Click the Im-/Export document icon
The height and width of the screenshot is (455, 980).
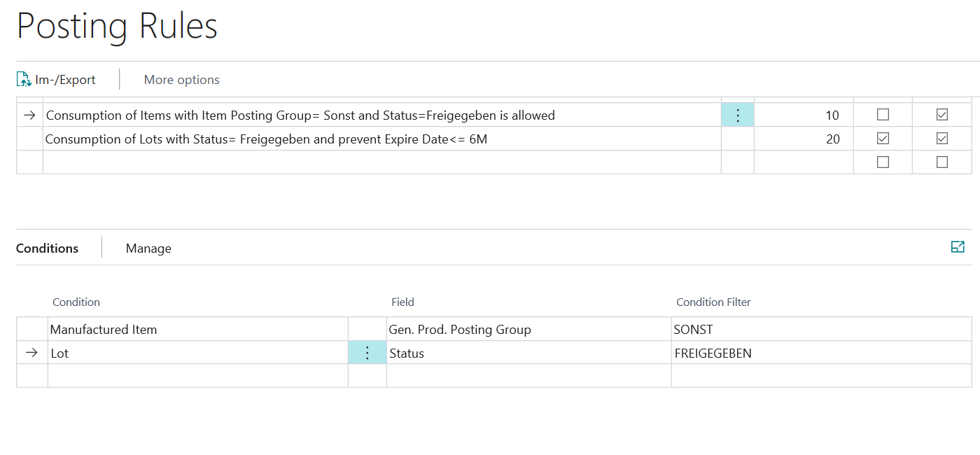(24, 80)
